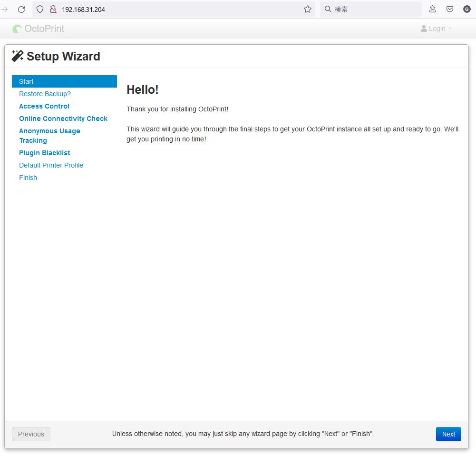The height and width of the screenshot is (456, 476).
Task: Click the Next button
Action: [448, 434]
